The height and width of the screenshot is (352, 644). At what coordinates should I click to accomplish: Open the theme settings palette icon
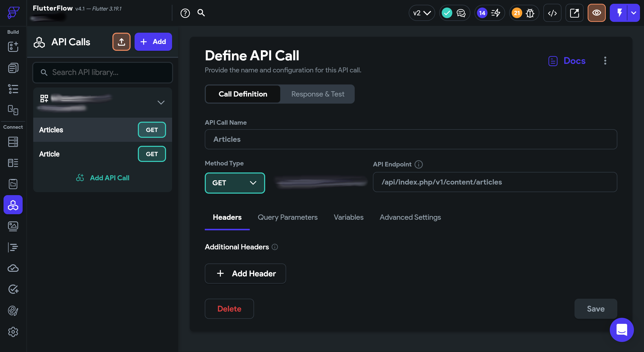(x=13, y=311)
